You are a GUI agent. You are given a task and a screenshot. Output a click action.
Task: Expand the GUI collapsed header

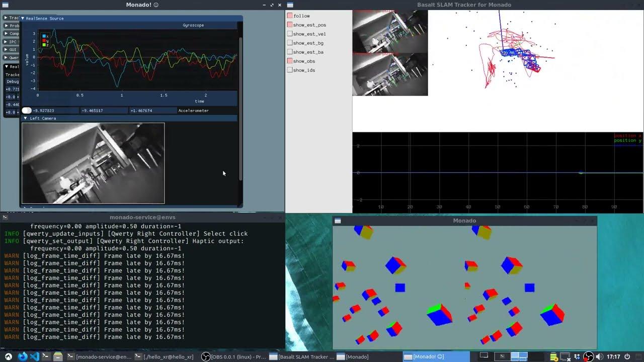[x=12, y=50]
